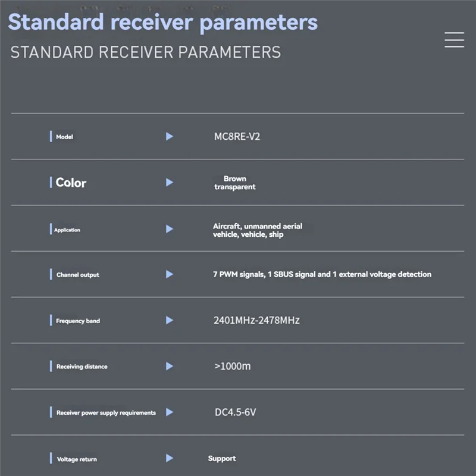Click the Color label
The height and width of the screenshot is (476, 476).
click(x=71, y=183)
